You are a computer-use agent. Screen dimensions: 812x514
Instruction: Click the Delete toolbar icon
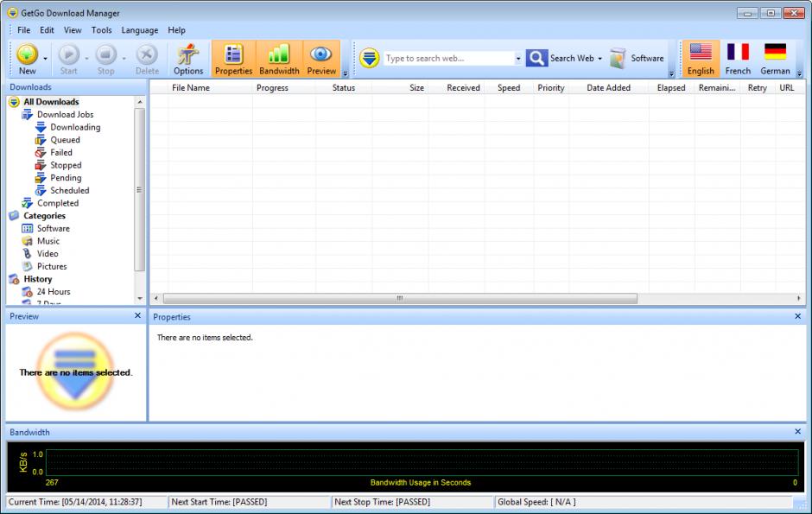click(147, 54)
